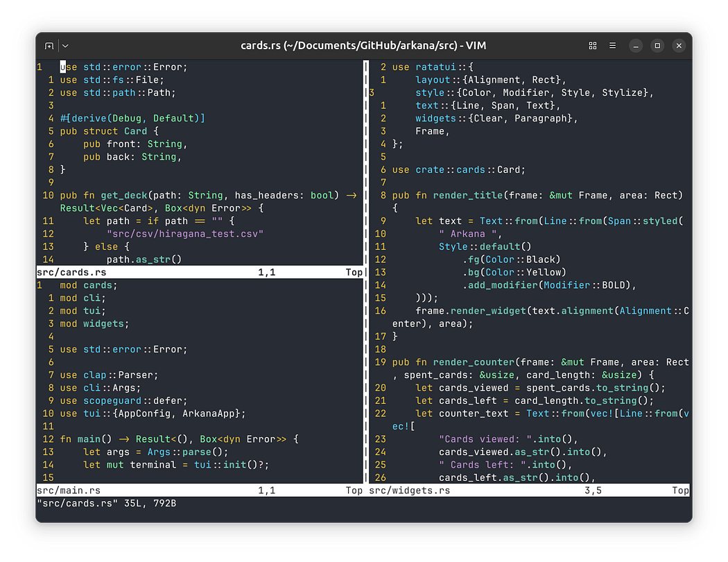Open a new terminal tab icon
Screen dimensions: 728x562
(x=49, y=46)
